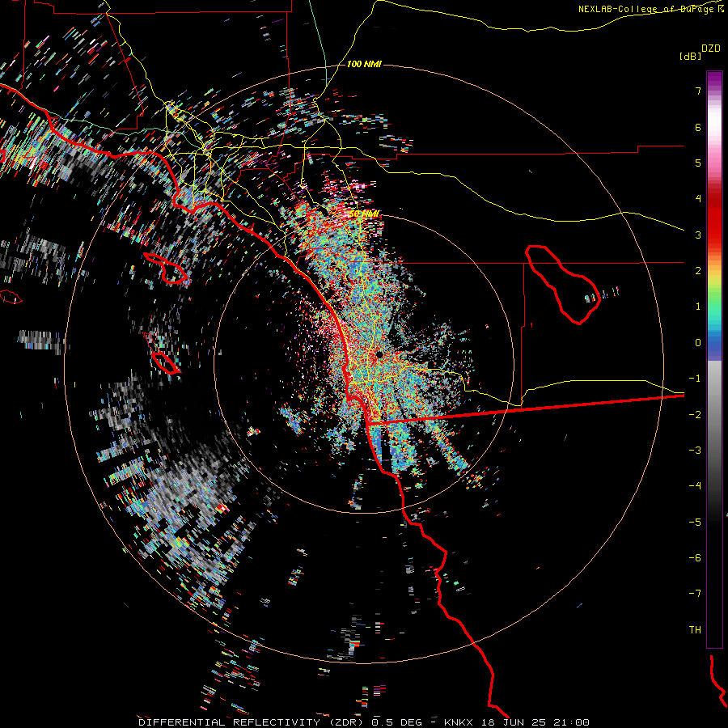Image resolution: width=728 pixels, height=728 pixels.
Task: Click the ZDR color scale bar
Action: 714,359
